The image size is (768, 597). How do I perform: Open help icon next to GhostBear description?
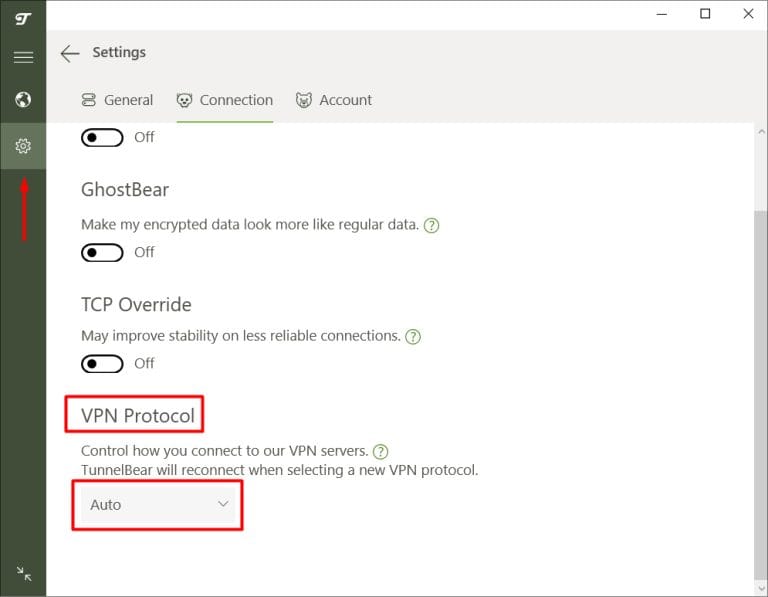point(431,226)
